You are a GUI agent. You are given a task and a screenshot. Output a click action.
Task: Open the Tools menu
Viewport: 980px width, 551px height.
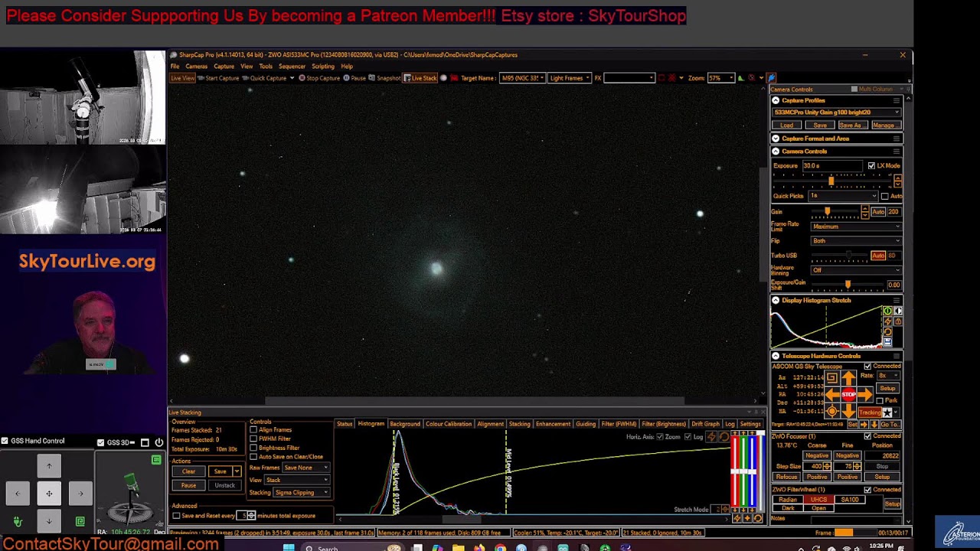266,67
